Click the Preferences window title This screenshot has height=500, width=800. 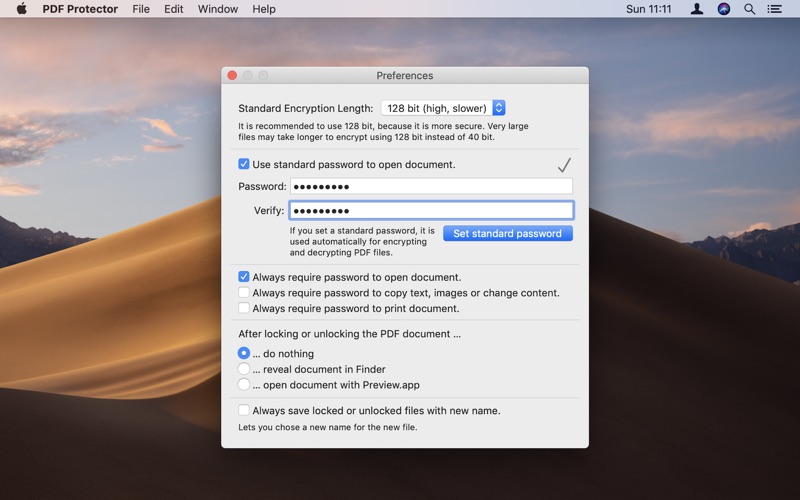[405, 76]
